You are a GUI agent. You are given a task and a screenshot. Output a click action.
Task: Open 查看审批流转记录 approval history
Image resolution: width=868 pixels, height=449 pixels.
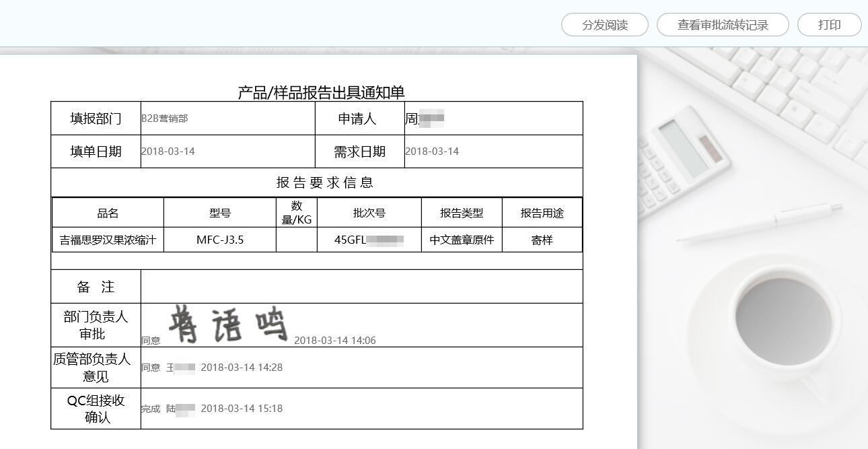[x=723, y=25]
